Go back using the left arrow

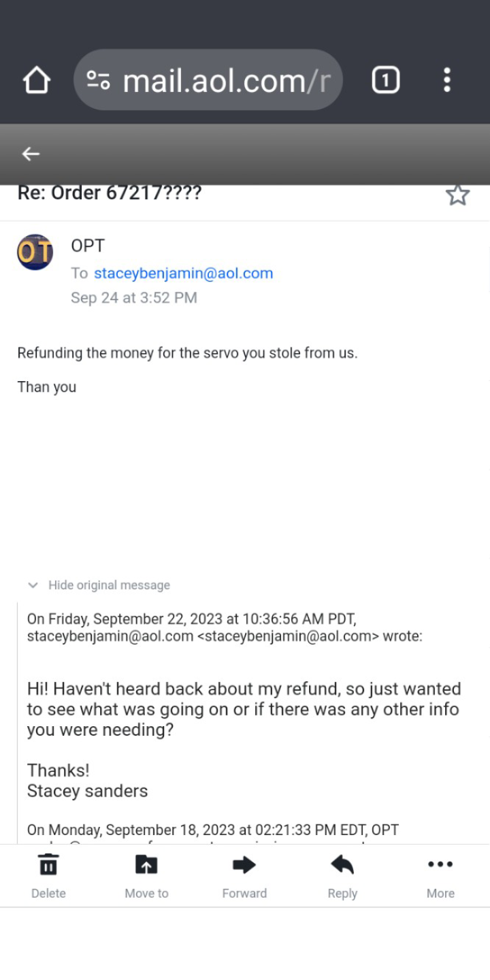31,154
